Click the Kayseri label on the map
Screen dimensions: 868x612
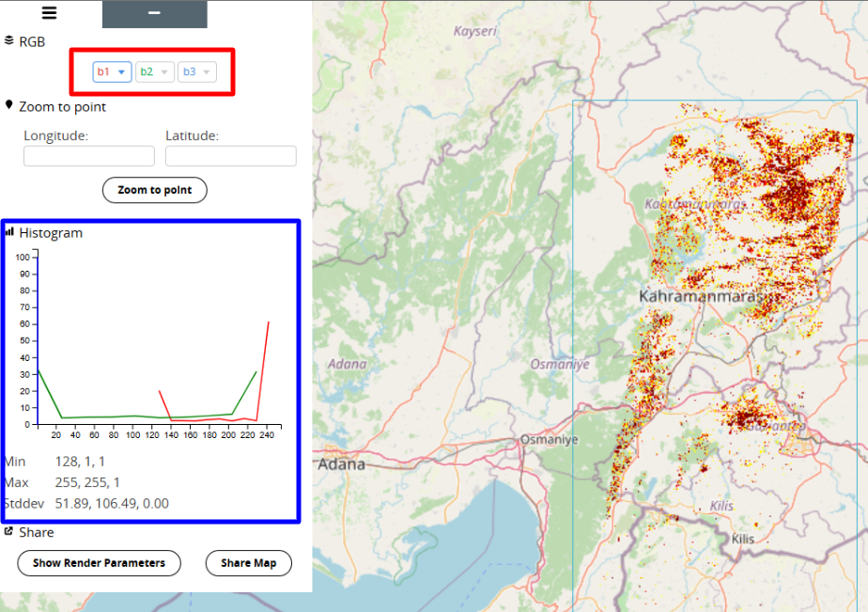pyautogui.click(x=473, y=31)
